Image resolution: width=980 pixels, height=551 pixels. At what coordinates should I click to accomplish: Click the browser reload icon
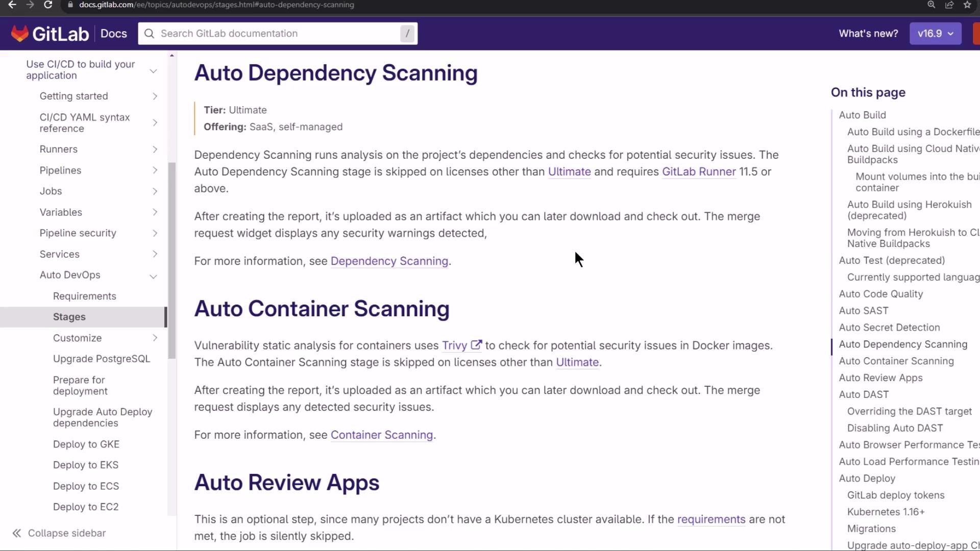tap(48, 5)
